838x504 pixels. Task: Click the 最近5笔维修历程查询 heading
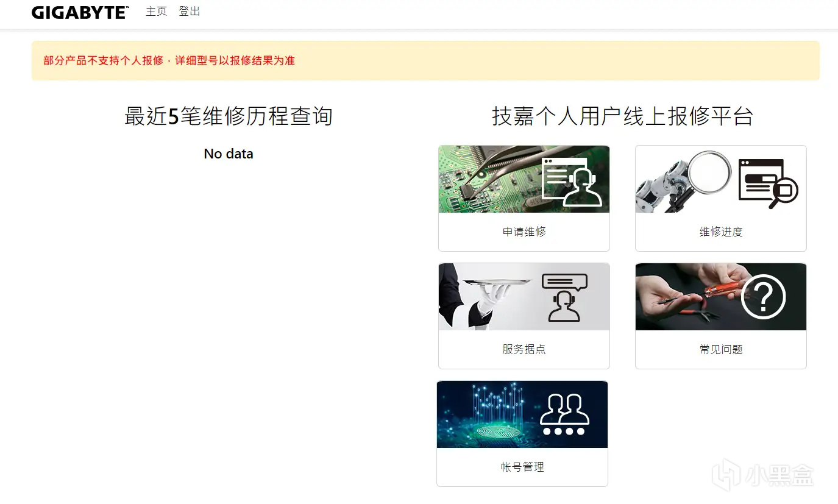point(229,116)
